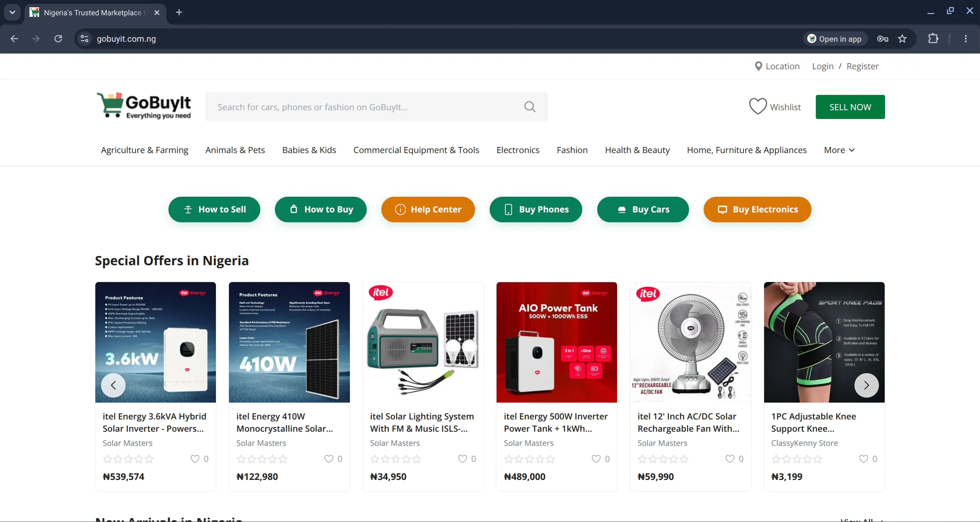
Task: Bookmark this page with star icon
Action: click(902, 39)
